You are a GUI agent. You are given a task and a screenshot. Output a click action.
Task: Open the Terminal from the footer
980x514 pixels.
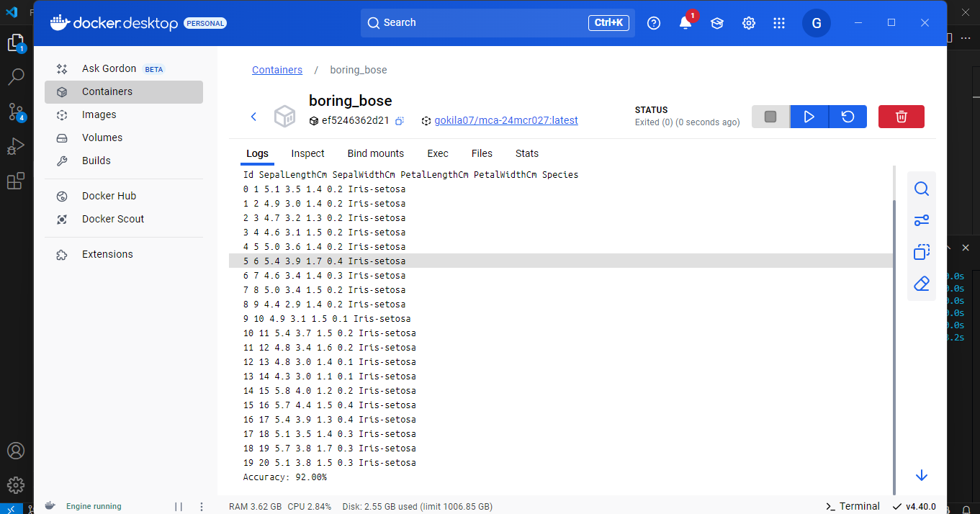(x=853, y=506)
